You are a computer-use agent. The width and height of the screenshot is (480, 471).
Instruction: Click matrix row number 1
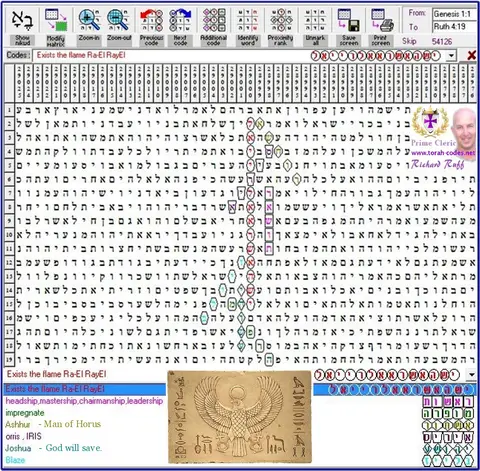pos(9,110)
